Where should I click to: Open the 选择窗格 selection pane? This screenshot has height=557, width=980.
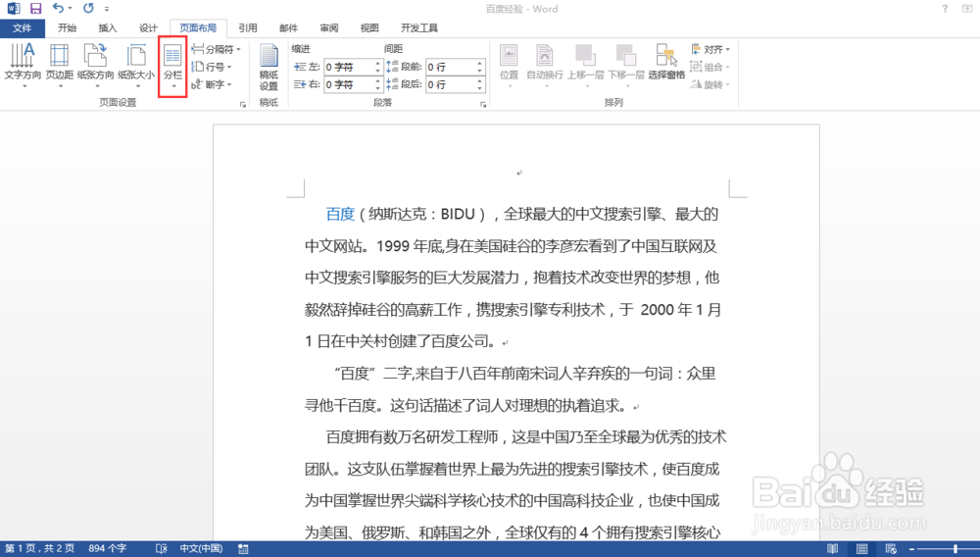(666, 61)
